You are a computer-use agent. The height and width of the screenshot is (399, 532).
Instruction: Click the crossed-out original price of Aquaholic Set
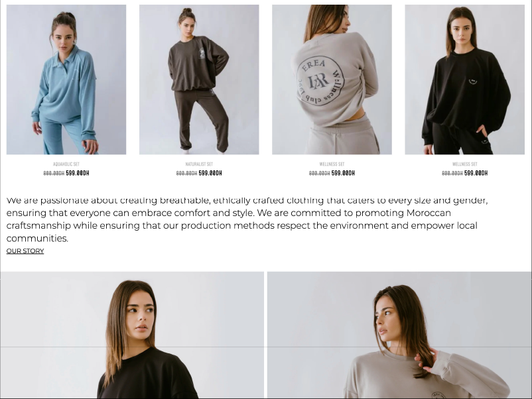point(54,173)
